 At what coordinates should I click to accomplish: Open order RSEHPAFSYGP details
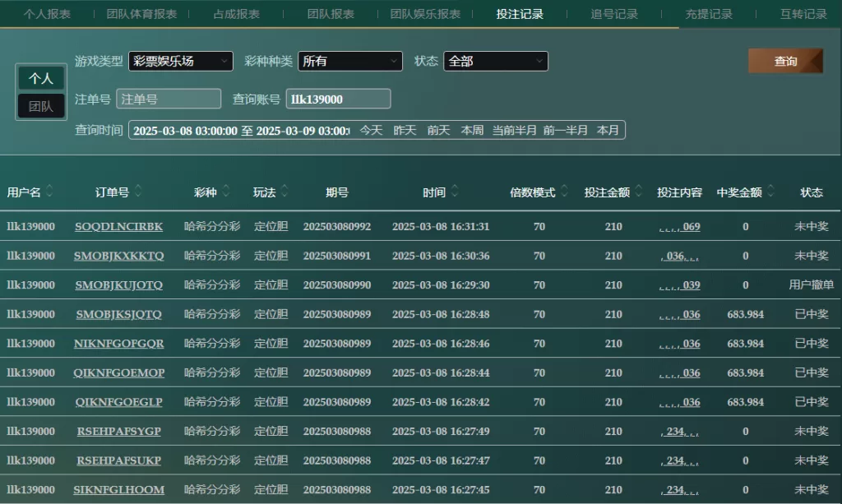point(118,432)
